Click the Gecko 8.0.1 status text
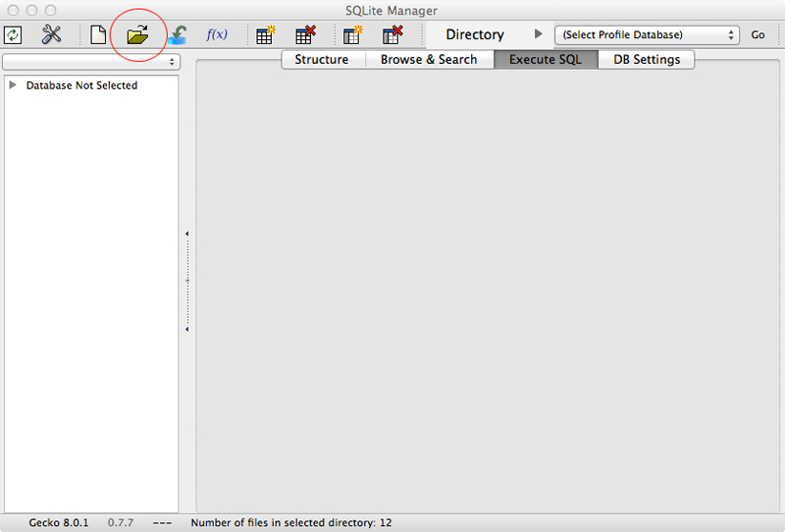This screenshot has height=532, width=785. tap(59, 523)
